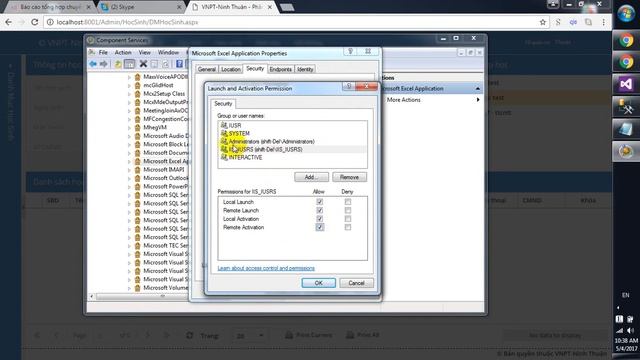Click the Up one level folder icon
This screenshot has width=640, height=360.
(118, 64)
